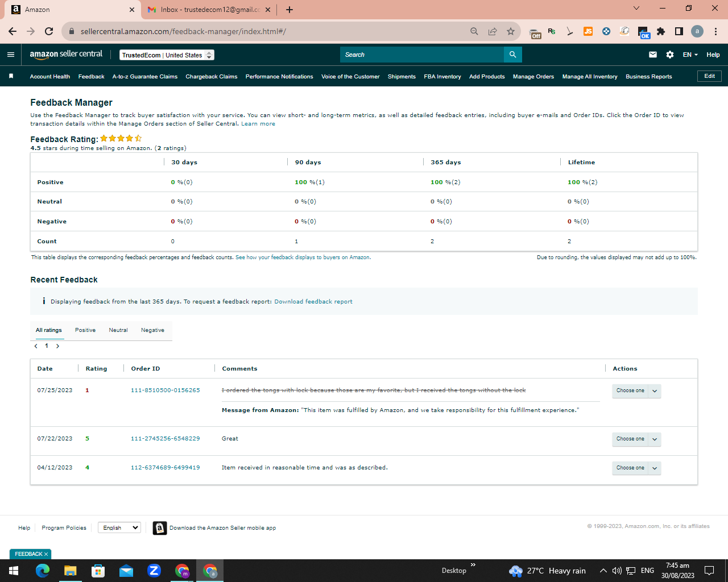
Task: Click the browser forward arrow
Action: tap(31, 31)
